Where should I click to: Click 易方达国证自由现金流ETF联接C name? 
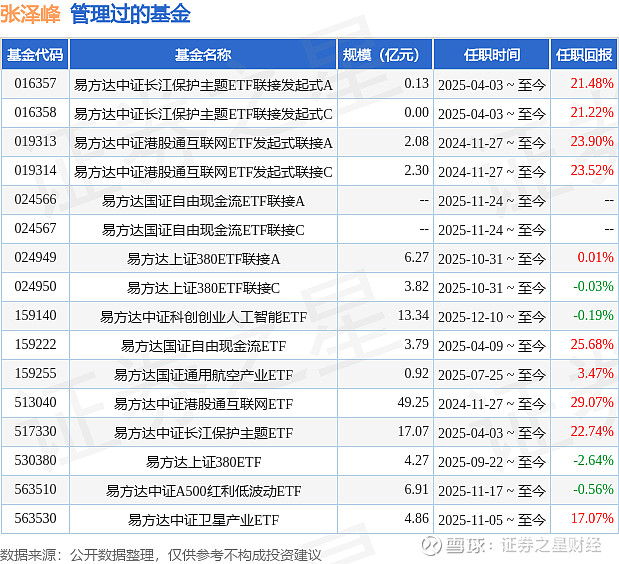[203, 230]
